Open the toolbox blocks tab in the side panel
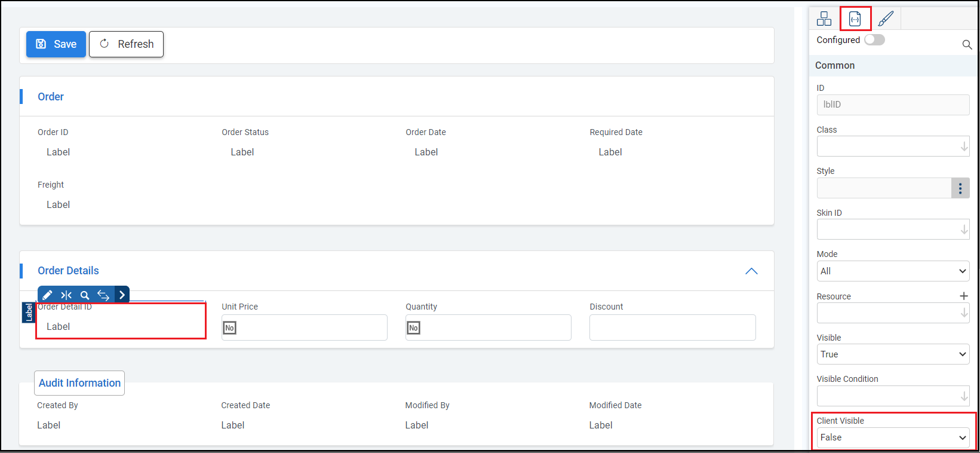980x453 pixels. click(824, 19)
